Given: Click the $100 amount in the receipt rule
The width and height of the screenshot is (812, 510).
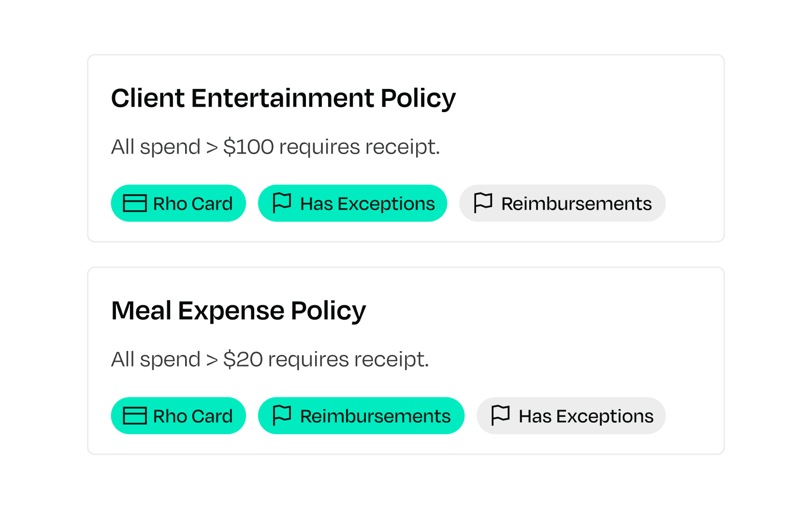Looking at the screenshot, I should (x=248, y=147).
